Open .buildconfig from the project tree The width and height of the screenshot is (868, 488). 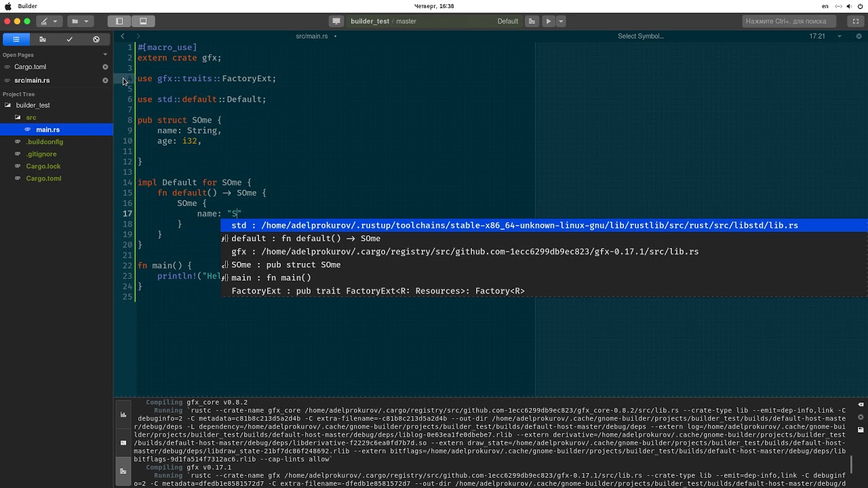click(x=45, y=142)
